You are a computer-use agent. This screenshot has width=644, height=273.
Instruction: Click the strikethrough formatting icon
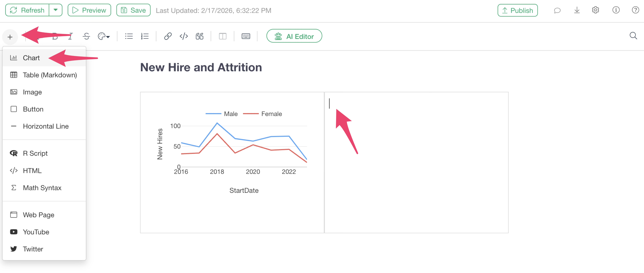pyautogui.click(x=86, y=37)
